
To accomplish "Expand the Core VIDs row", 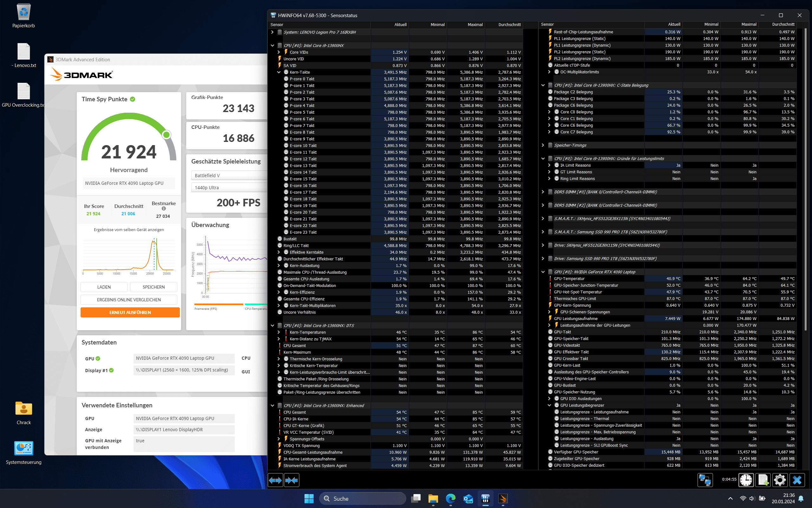I will pyautogui.click(x=278, y=52).
